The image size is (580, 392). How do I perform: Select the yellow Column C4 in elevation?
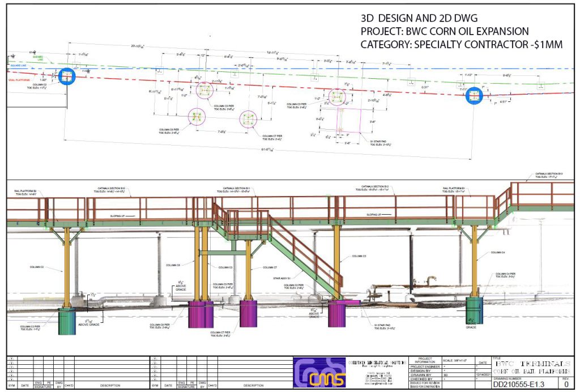coord(474,261)
